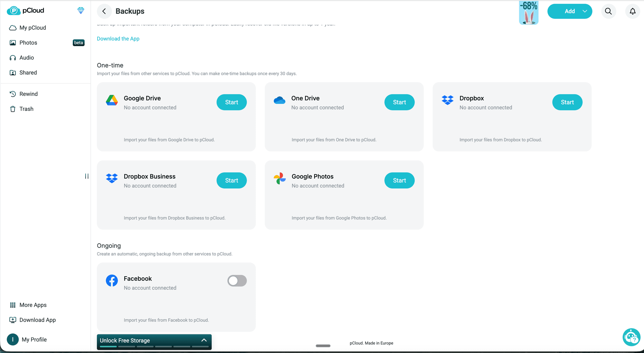Click the help chatbot icon bottom right
The width and height of the screenshot is (644, 353).
(631, 337)
